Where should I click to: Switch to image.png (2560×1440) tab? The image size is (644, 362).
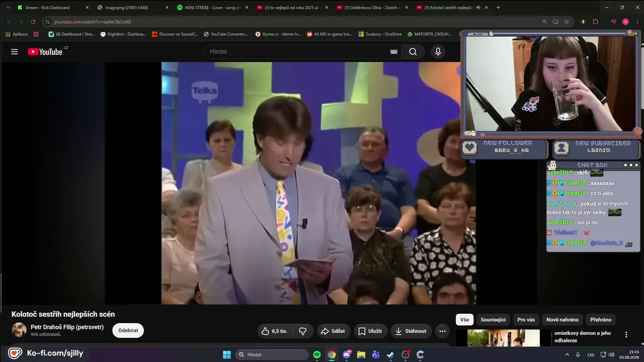point(133,8)
